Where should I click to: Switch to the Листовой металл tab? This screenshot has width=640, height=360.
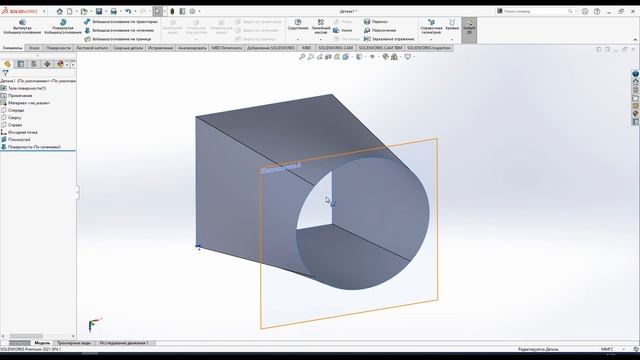click(x=92, y=48)
